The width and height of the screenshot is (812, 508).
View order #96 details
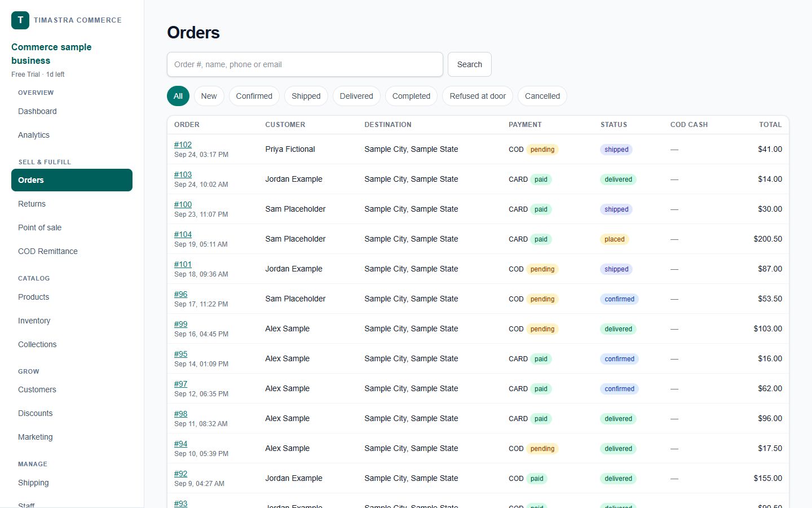[180, 294]
